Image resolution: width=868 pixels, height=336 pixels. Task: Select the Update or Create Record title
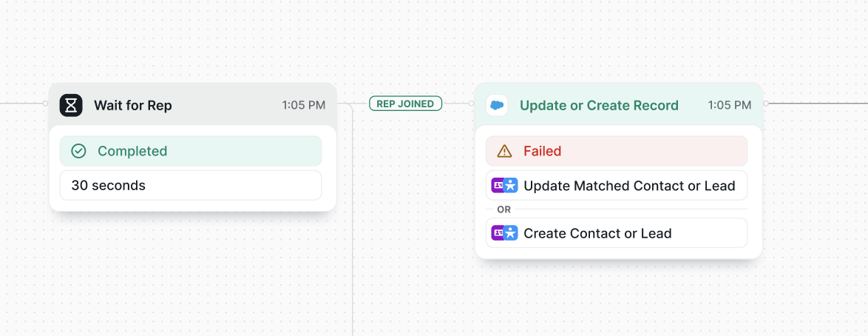[599, 105]
